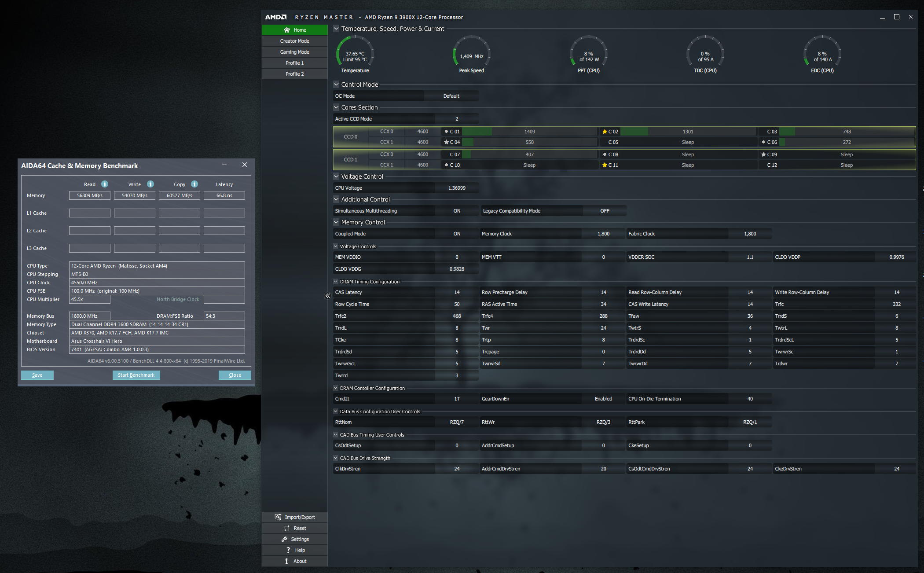The width and height of the screenshot is (924, 573).
Task: Click the AMD logo in title bar
Action: [x=276, y=17]
